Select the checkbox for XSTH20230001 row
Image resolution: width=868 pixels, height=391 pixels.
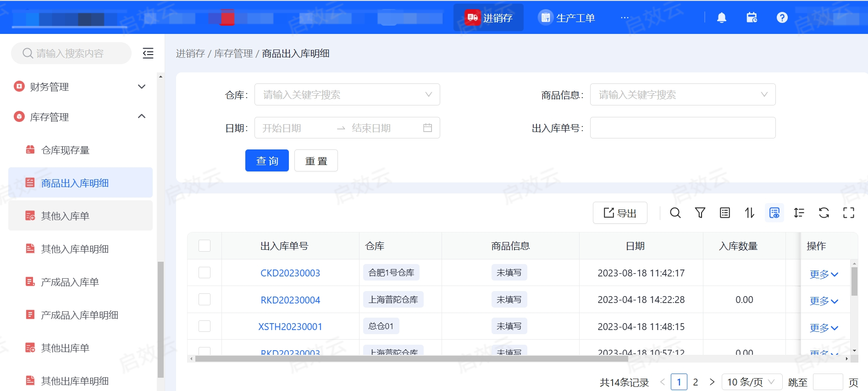(x=205, y=326)
